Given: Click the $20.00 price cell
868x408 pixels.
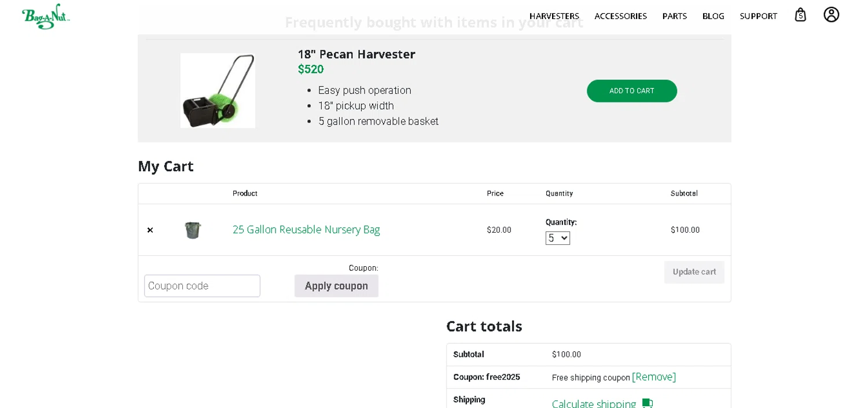Looking at the screenshot, I should [x=499, y=230].
